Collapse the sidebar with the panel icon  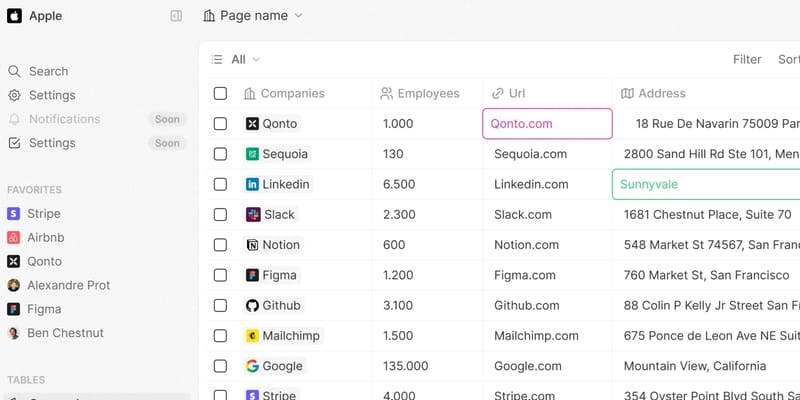coord(176,16)
